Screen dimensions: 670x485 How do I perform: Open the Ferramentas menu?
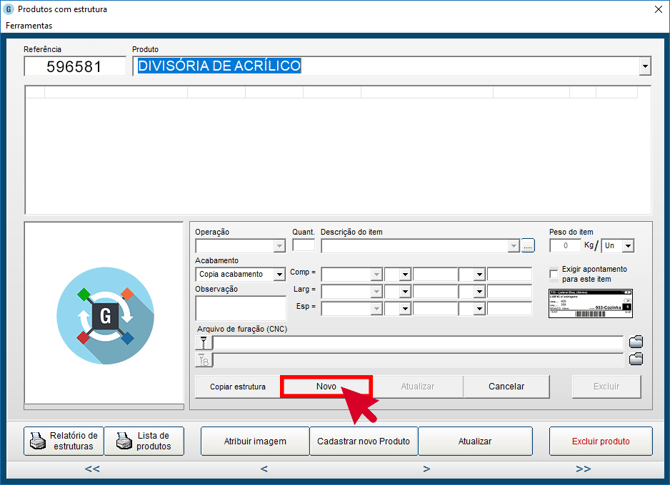click(x=29, y=26)
